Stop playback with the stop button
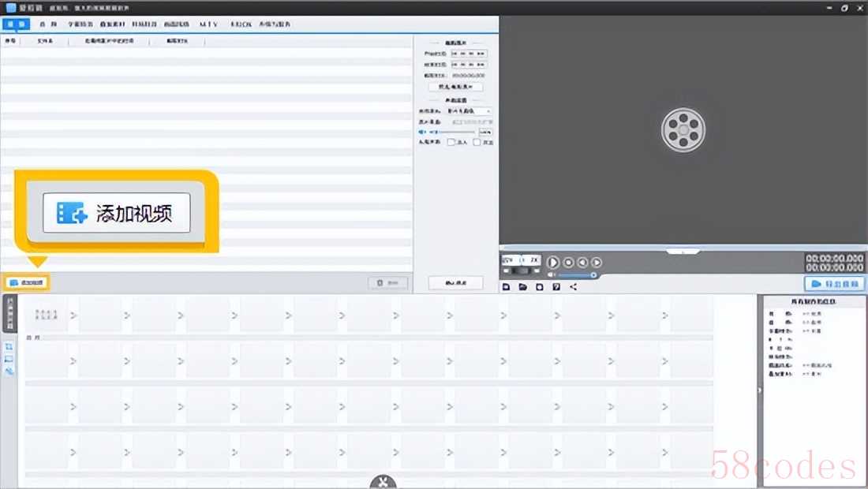The height and width of the screenshot is (489, 868). click(x=568, y=262)
